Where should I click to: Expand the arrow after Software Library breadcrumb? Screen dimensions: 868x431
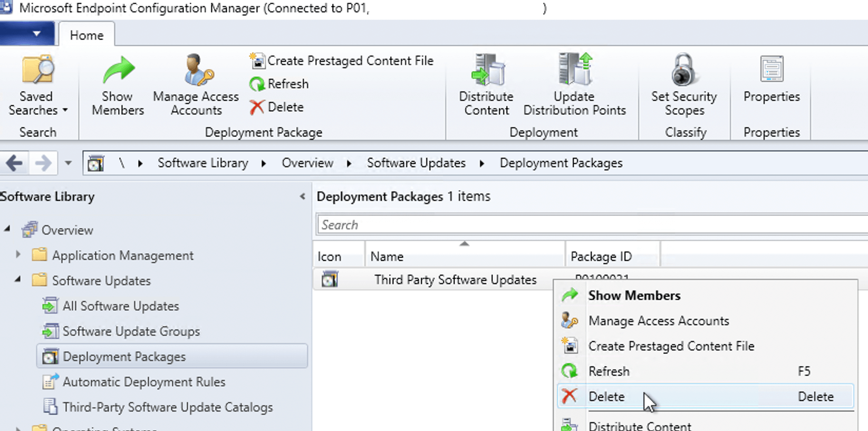tap(264, 163)
